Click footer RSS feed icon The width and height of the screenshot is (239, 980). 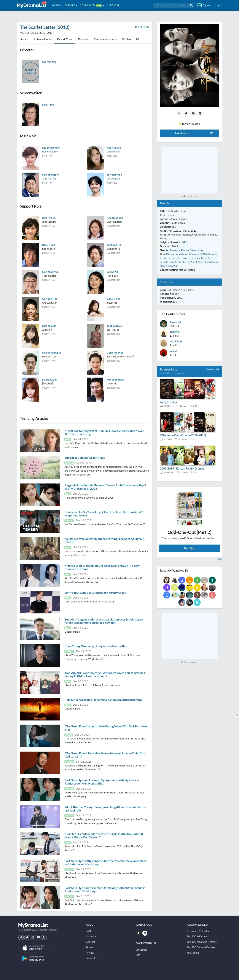click(44, 937)
